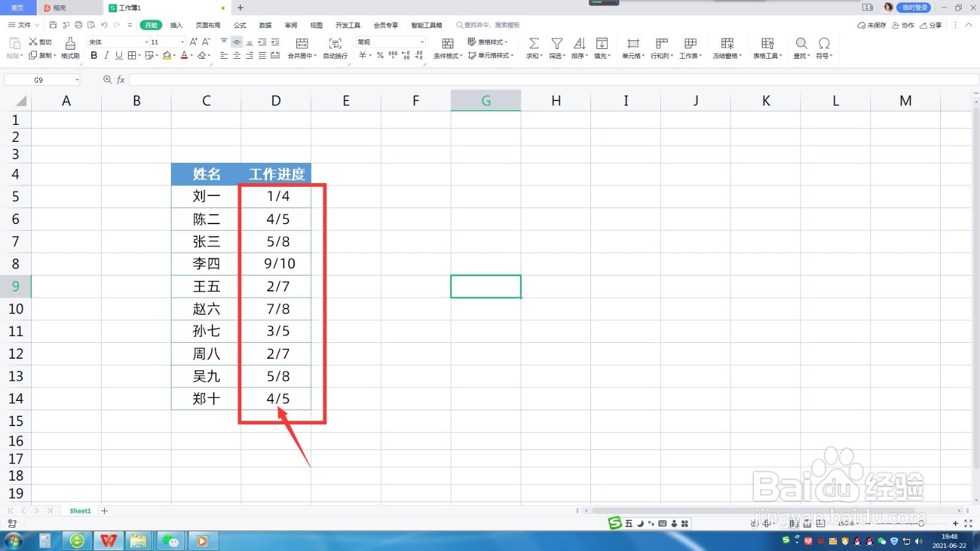Click the Freeze Panes (冻结窗格) icon
980x551 pixels.
pos(727,43)
